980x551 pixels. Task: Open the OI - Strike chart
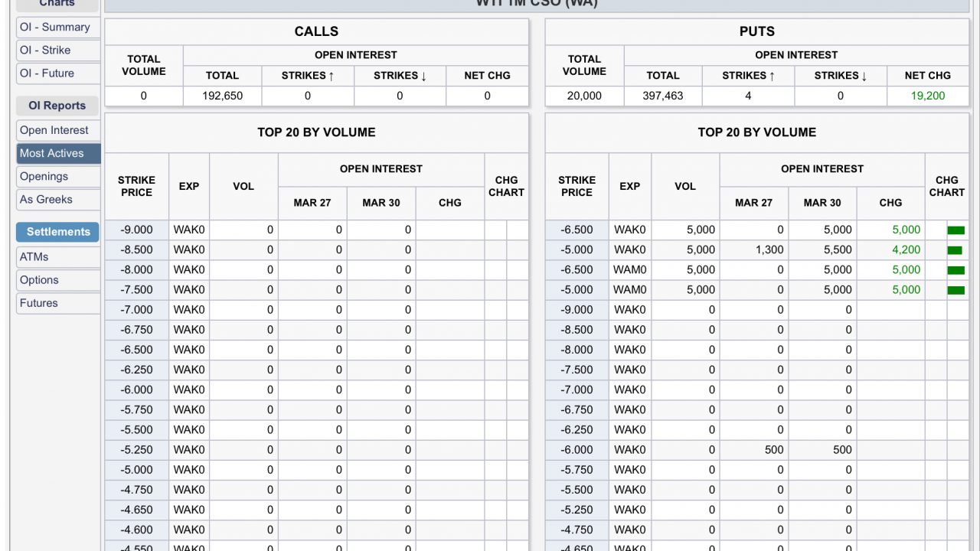pyautogui.click(x=58, y=50)
